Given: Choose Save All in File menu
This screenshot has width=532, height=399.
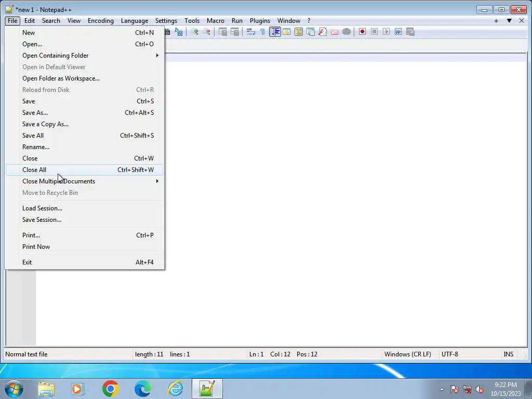Looking at the screenshot, I should pyautogui.click(x=85, y=136).
